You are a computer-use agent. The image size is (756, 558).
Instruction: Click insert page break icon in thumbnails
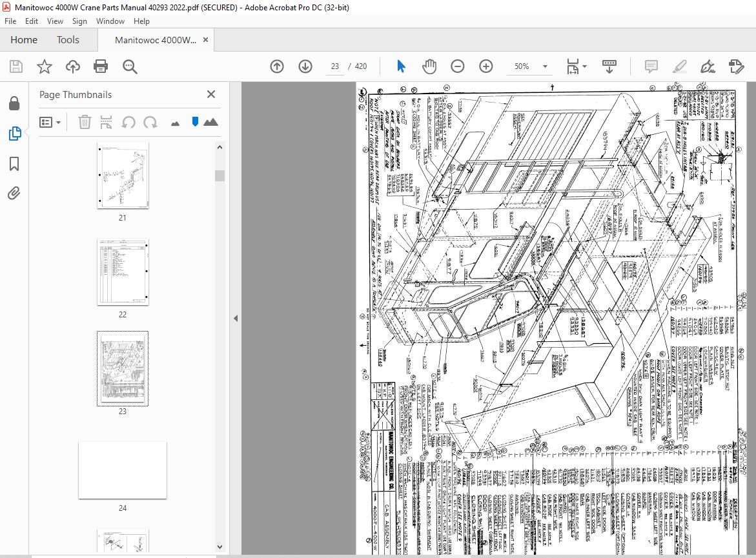coord(106,123)
